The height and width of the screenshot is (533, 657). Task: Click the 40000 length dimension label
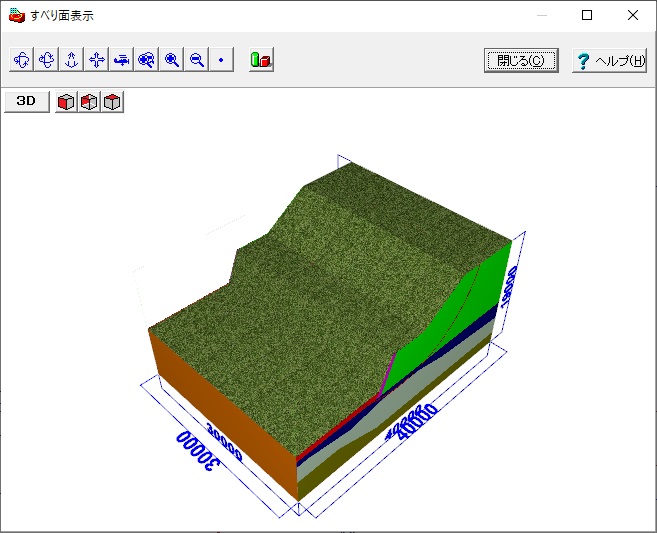point(417,421)
